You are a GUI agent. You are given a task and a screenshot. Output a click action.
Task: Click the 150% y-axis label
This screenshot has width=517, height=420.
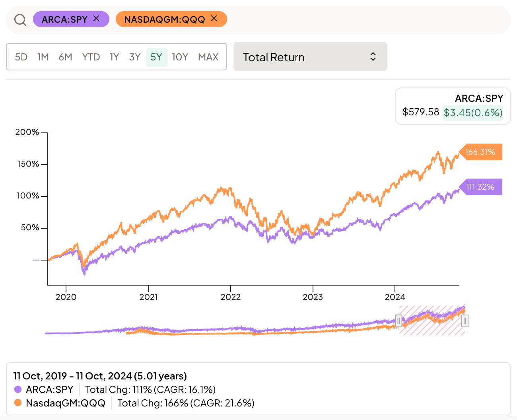[28, 164]
